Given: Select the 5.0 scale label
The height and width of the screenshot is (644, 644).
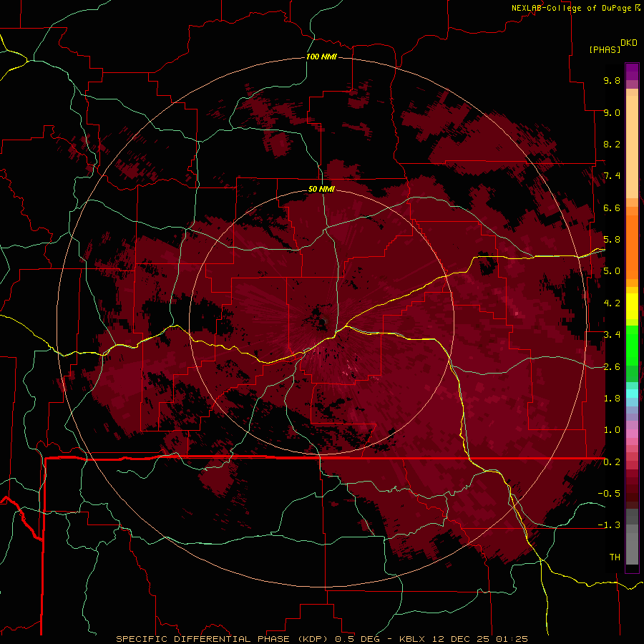Looking at the screenshot, I should pyautogui.click(x=612, y=271).
